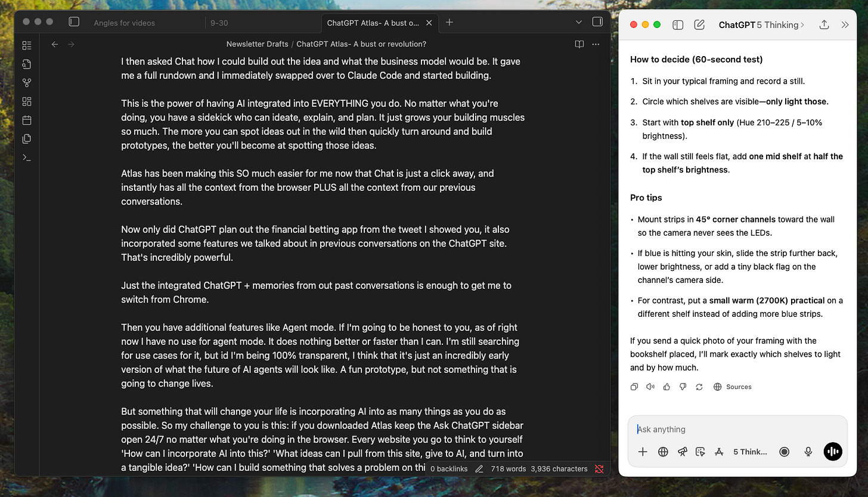
Task: Click the apps icon in composer
Action: [719, 452]
